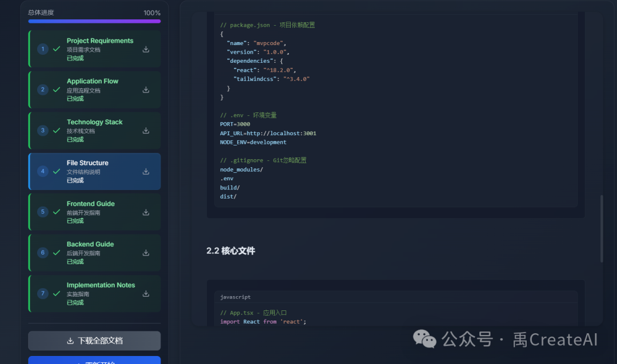Click the File Structure checkmark icon
The image size is (617, 364).
57,171
